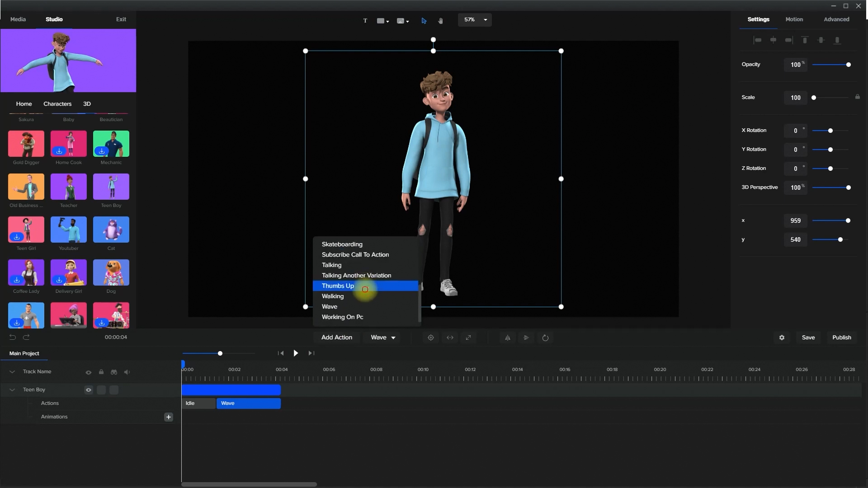Select the Text tool
This screenshot has width=868, height=488.
click(x=365, y=21)
